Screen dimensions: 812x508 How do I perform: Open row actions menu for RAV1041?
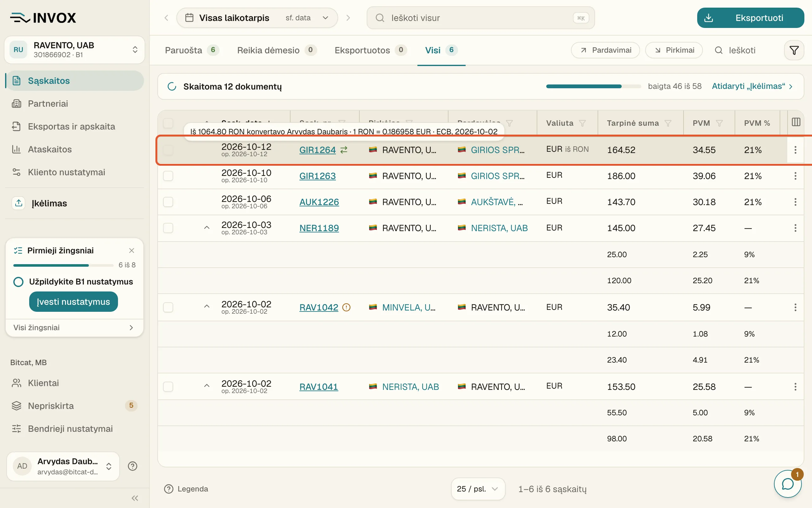point(795,387)
